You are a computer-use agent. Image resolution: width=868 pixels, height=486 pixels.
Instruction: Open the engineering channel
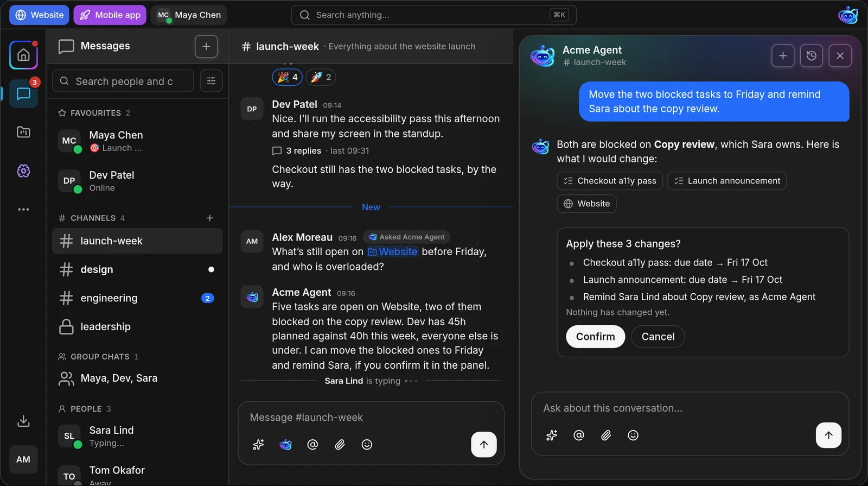click(x=137, y=298)
